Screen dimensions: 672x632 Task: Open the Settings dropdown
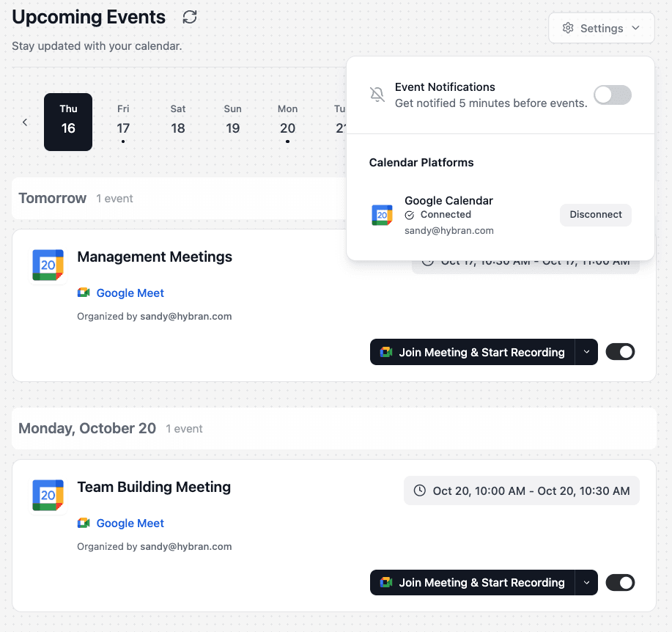point(601,29)
